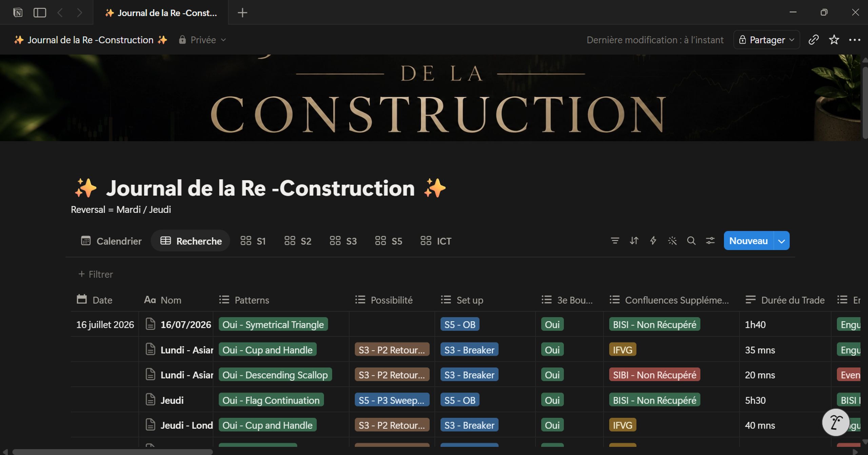The height and width of the screenshot is (455, 868).
Task: Click the breadcrumb Journal de la Re-Construction
Action: (x=91, y=40)
